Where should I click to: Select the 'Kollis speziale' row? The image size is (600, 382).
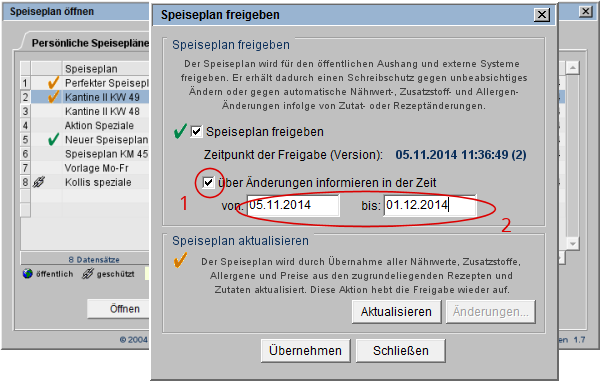tap(85, 182)
